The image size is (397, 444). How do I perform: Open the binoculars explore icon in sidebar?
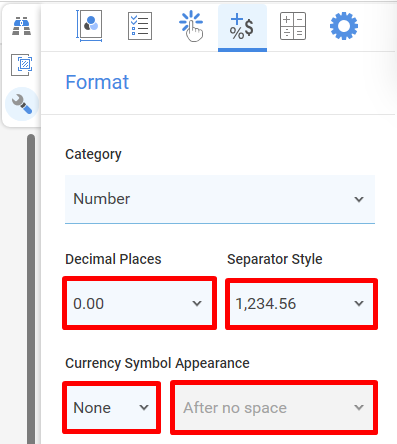click(x=22, y=26)
